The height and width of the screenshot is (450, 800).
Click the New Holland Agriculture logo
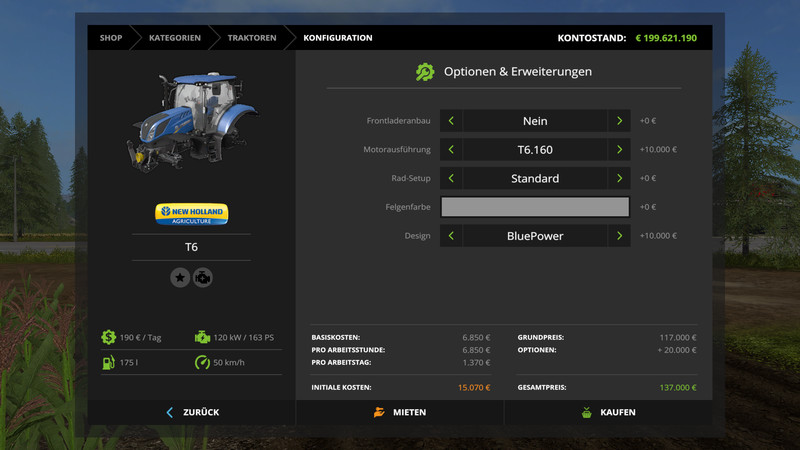coord(191,214)
